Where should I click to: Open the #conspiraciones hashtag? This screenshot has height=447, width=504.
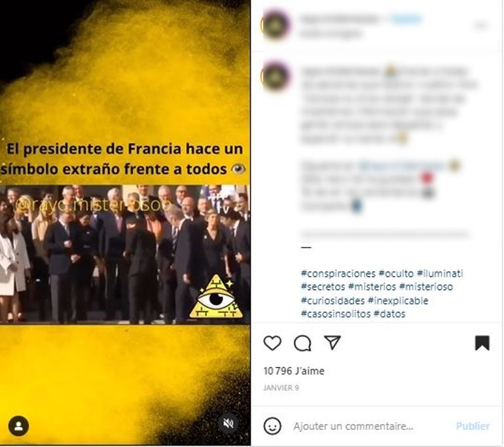(338, 274)
